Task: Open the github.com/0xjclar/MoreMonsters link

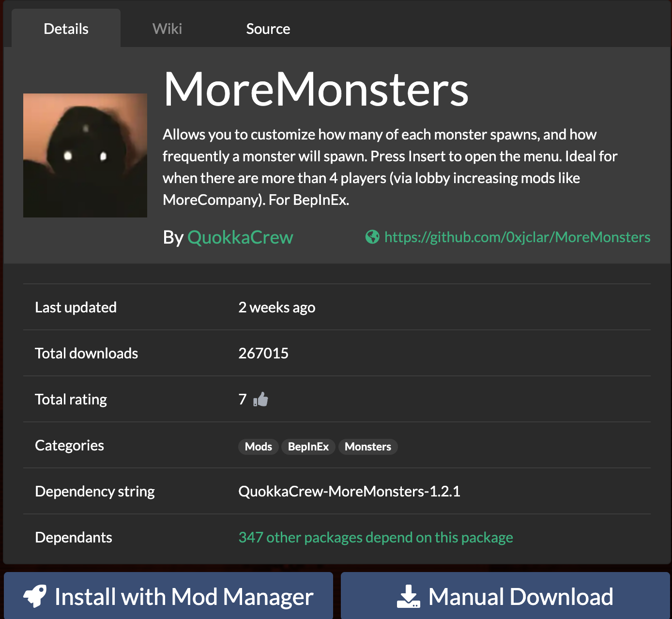Action: tap(517, 237)
